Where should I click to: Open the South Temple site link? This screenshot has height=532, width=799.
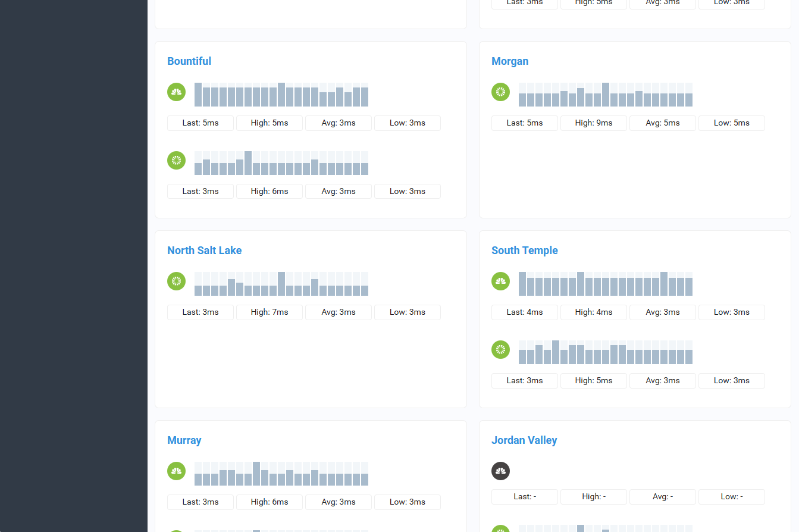pyautogui.click(x=524, y=251)
